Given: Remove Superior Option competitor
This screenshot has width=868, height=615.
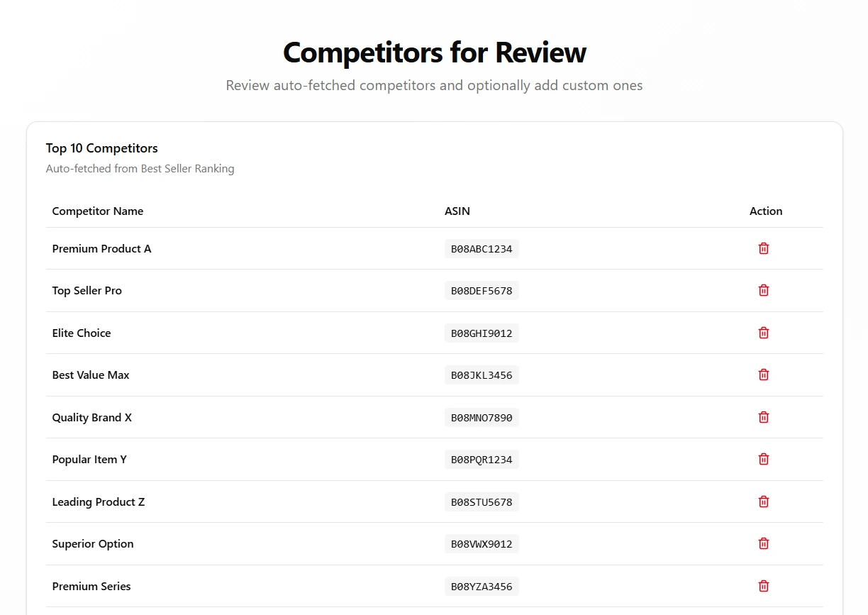Looking at the screenshot, I should (x=764, y=543).
